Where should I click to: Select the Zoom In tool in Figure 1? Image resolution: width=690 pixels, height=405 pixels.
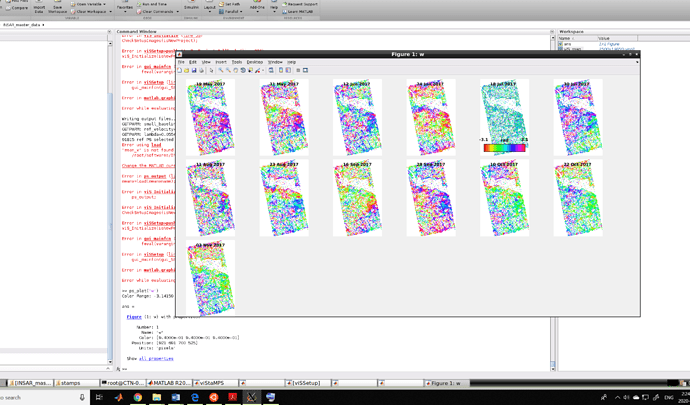click(221, 70)
